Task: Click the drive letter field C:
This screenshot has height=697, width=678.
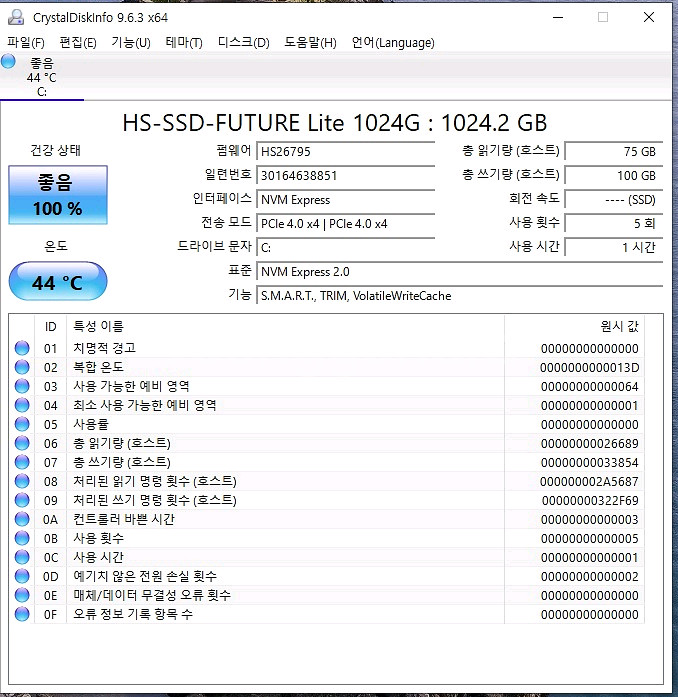Action: pos(345,247)
